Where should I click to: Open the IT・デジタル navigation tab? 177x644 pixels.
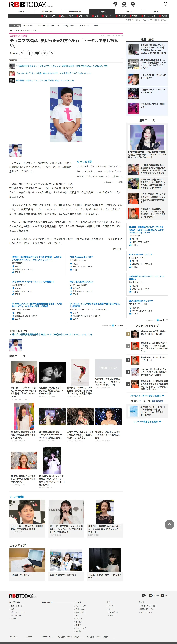pyautogui.click(x=48, y=11)
